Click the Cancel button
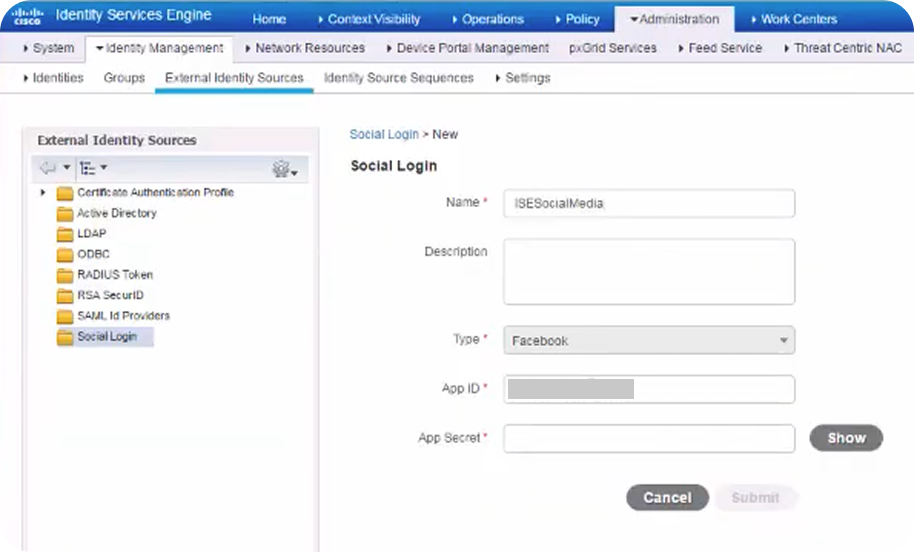This screenshot has height=552, width=914. tap(667, 497)
